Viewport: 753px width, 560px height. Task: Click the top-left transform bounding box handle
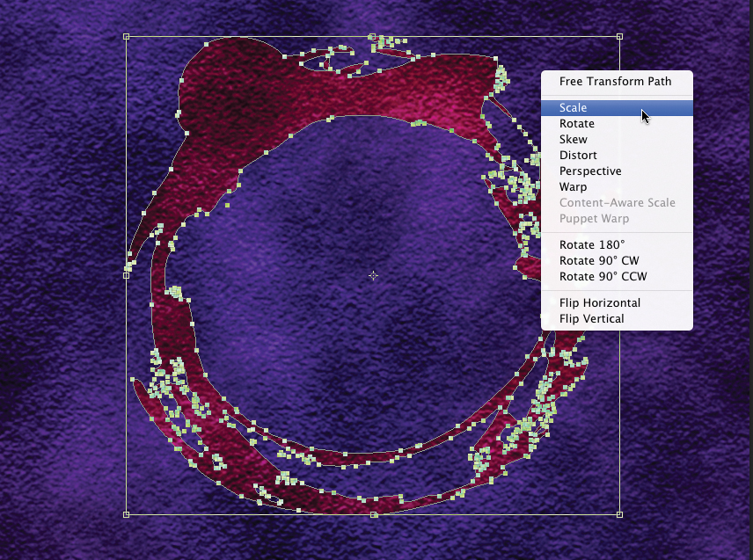tap(127, 37)
